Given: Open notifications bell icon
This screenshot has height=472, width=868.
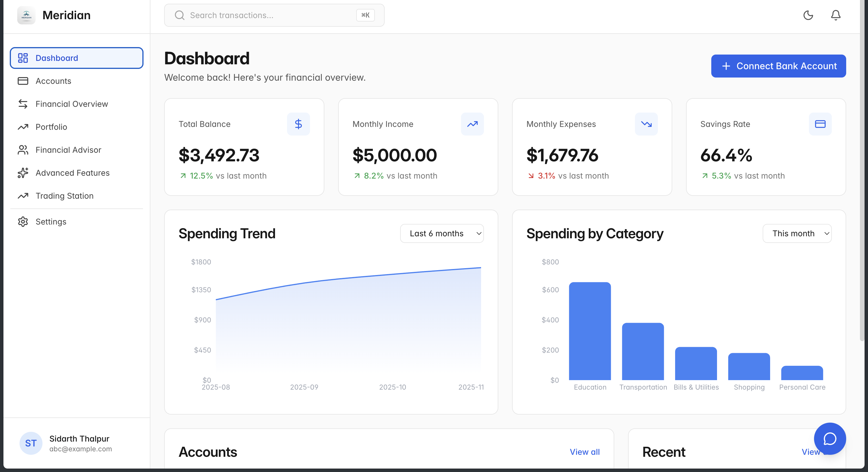Looking at the screenshot, I should point(835,15).
